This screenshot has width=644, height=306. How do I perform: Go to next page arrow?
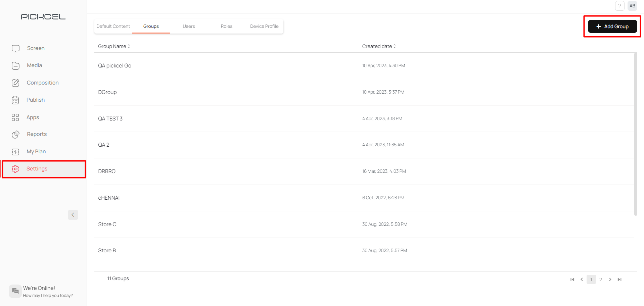[x=610, y=279]
